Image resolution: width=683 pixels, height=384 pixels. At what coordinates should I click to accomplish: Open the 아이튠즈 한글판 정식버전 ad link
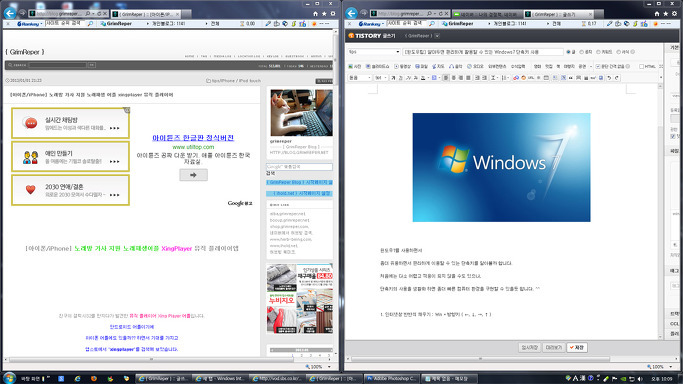click(193, 138)
